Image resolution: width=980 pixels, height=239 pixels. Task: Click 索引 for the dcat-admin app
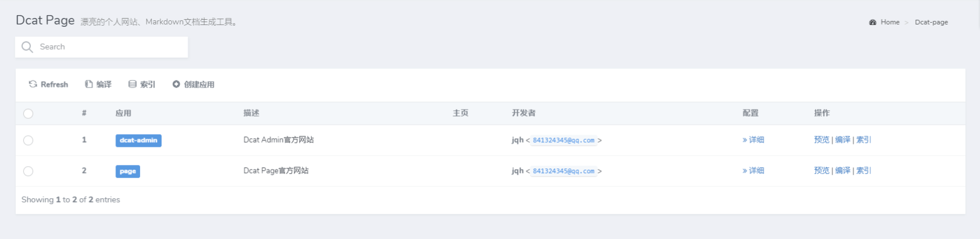pos(863,140)
